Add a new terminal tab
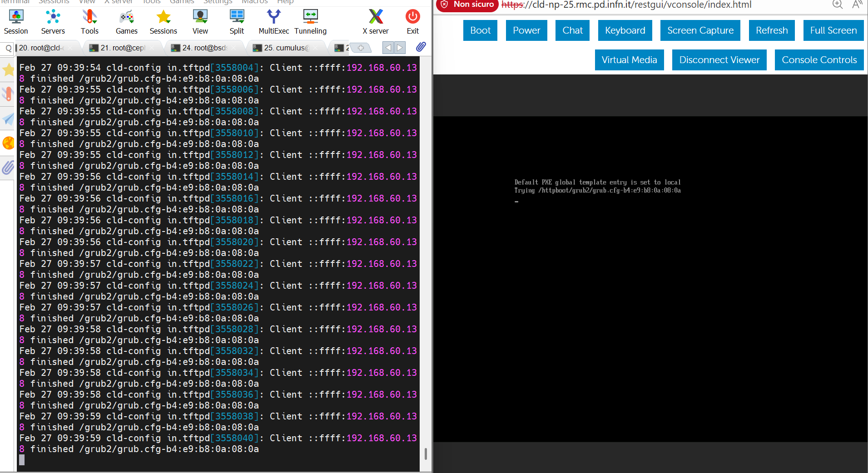868x473 pixels. tap(361, 48)
